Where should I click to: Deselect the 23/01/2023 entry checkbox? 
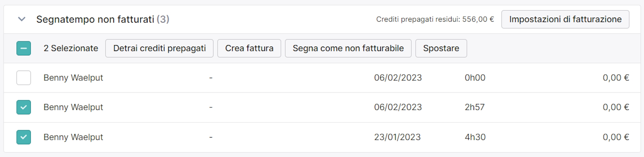pos(24,137)
